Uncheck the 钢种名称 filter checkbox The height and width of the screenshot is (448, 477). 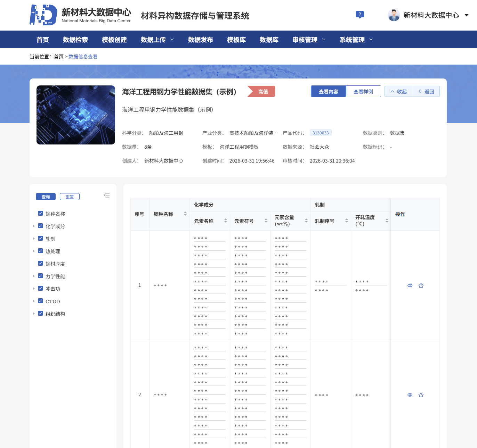click(x=40, y=213)
